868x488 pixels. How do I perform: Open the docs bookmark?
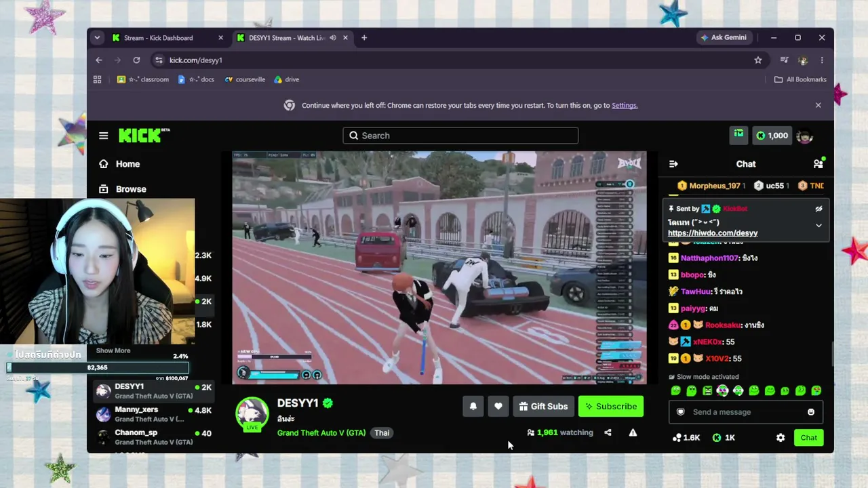coord(195,79)
